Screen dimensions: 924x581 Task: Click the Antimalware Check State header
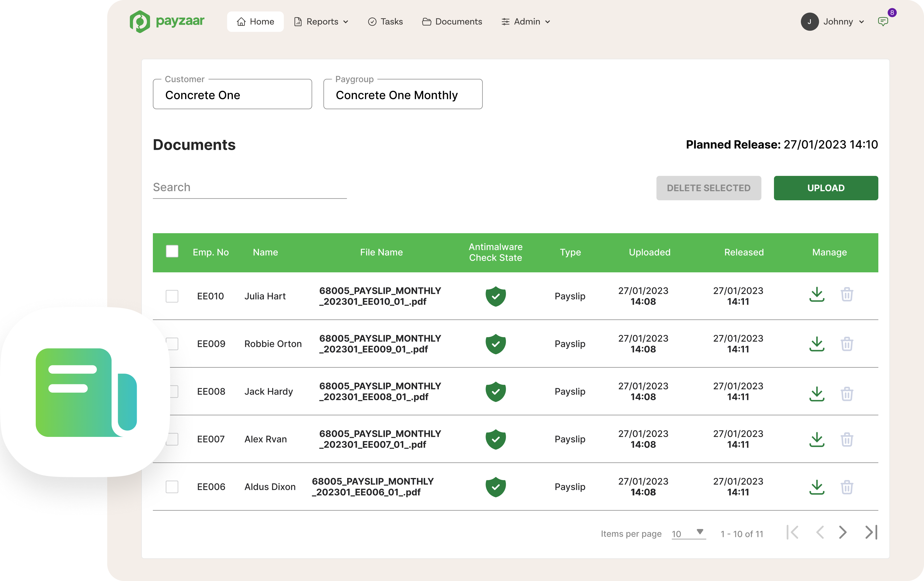495,252
